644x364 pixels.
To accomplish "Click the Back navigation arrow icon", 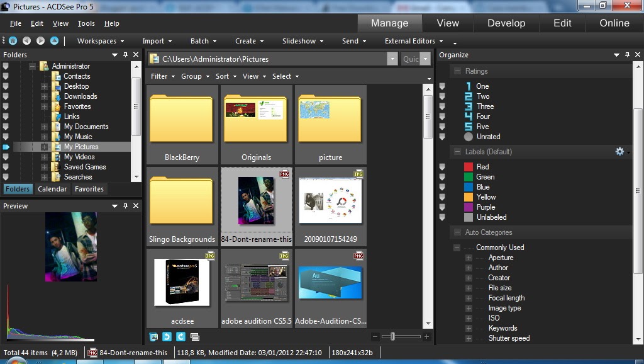I will tap(26, 41).
